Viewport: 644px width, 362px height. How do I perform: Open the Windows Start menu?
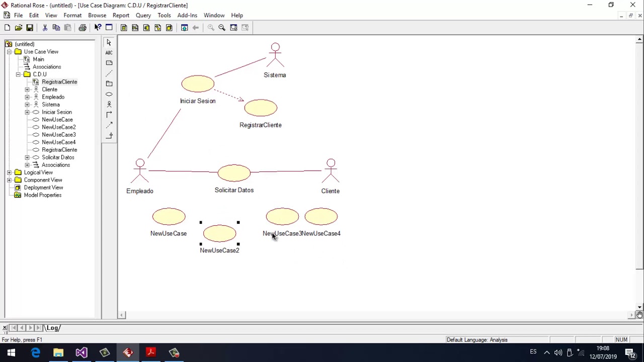click(11, 352)
